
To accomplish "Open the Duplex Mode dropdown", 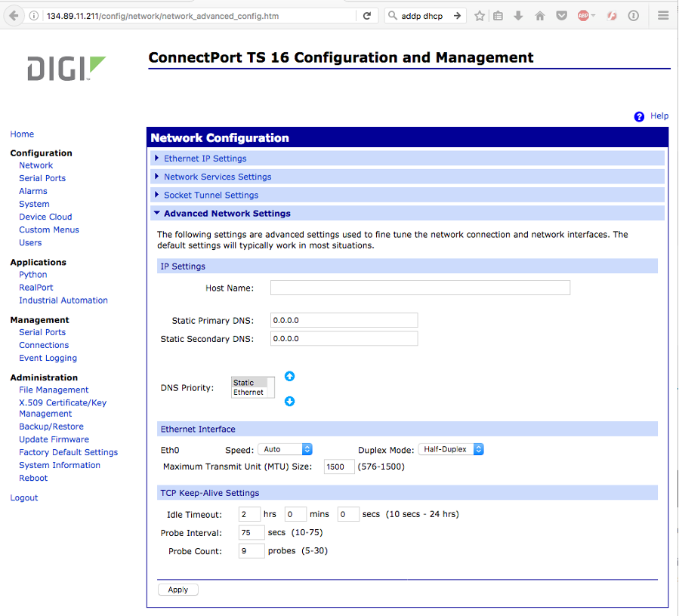I will (450, 449).
